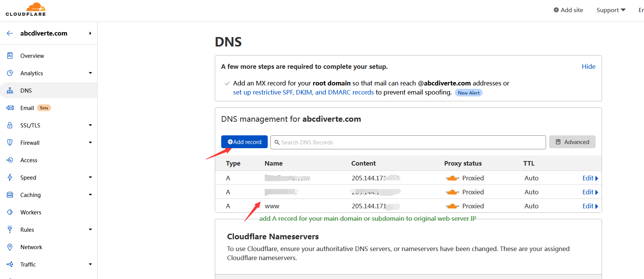Click the SSL/TLS padlock icon

(x=10, y=125)
